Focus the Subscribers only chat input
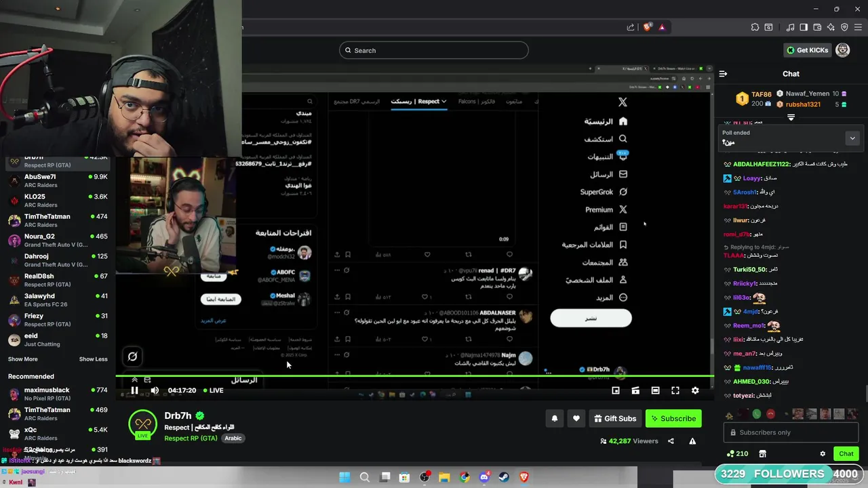The height and width of the screenshot is (488, 868). [x=791, y=432]
